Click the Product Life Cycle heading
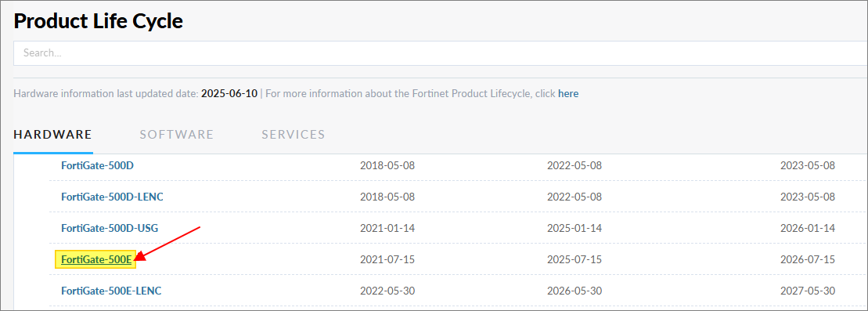The height and width of the screenshot is (311, 868). [x=99, y=21]
